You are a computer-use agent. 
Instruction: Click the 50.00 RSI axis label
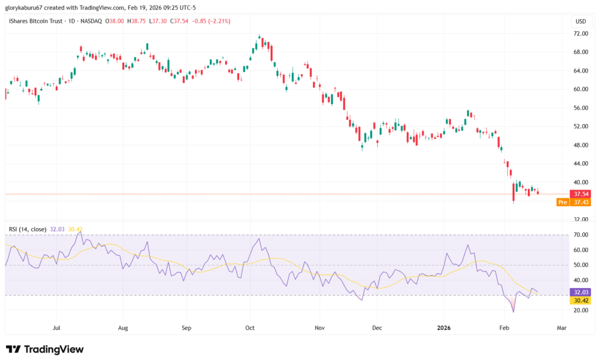click(581, 265)
